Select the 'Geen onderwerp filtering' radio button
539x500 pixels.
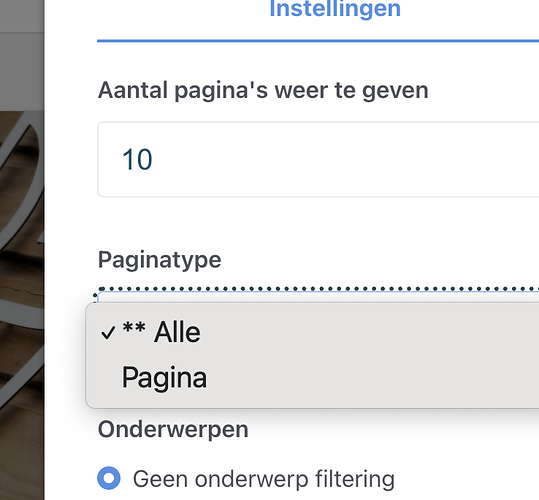(109, 478)
